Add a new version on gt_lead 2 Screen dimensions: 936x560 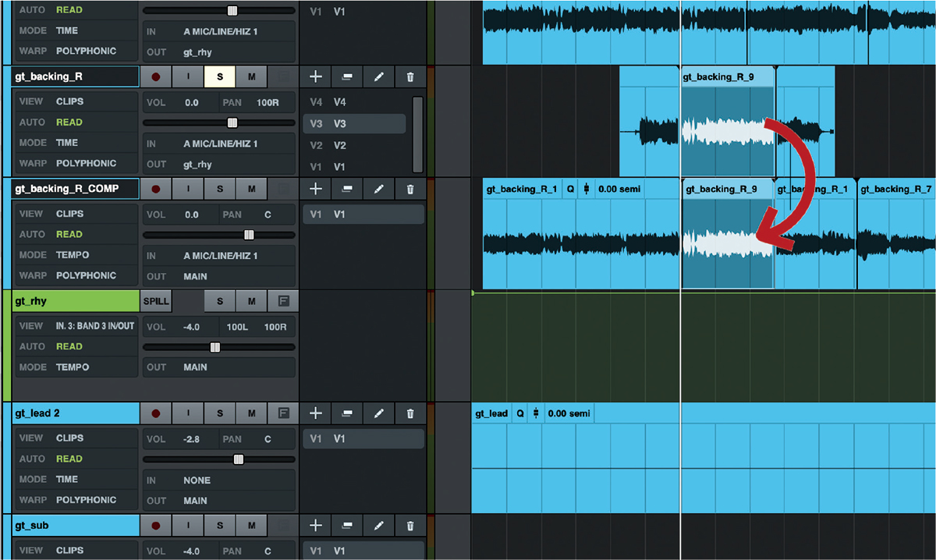pyautogui.click(x=315, y=413)
